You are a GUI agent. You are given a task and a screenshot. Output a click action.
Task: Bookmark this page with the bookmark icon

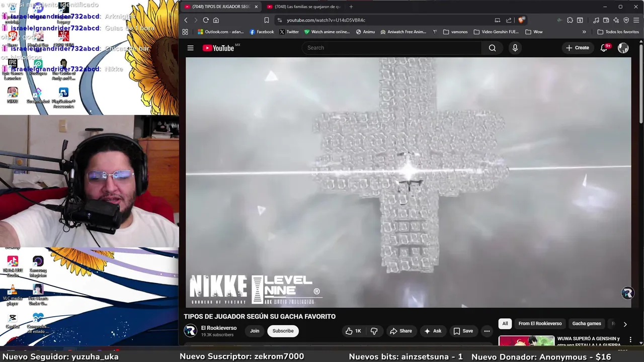pos(267,20)
